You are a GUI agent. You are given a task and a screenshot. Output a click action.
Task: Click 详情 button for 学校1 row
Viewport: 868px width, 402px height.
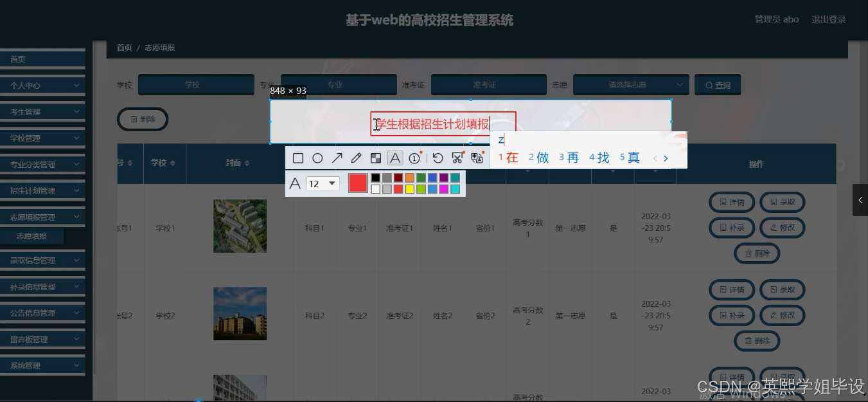[732, 202]
